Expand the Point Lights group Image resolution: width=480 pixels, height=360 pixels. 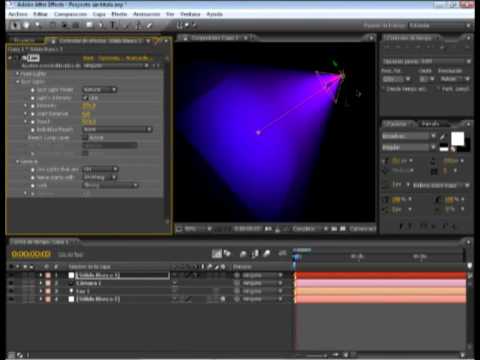(x=18, y=74)
